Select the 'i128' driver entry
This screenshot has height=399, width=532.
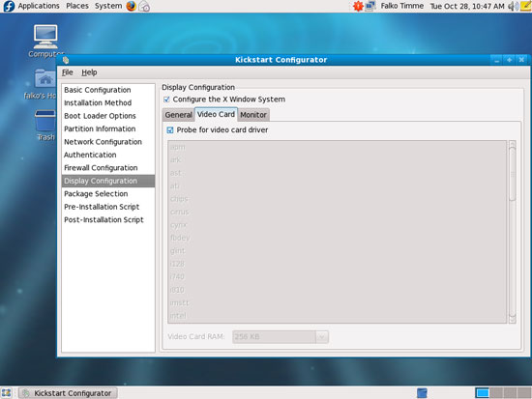coord(337,264)
